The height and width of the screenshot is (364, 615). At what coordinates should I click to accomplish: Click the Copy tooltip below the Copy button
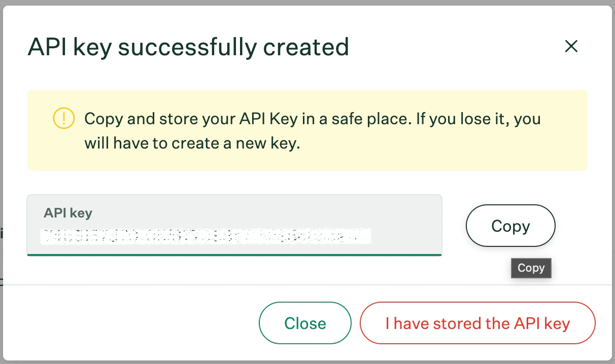point(531,268)
